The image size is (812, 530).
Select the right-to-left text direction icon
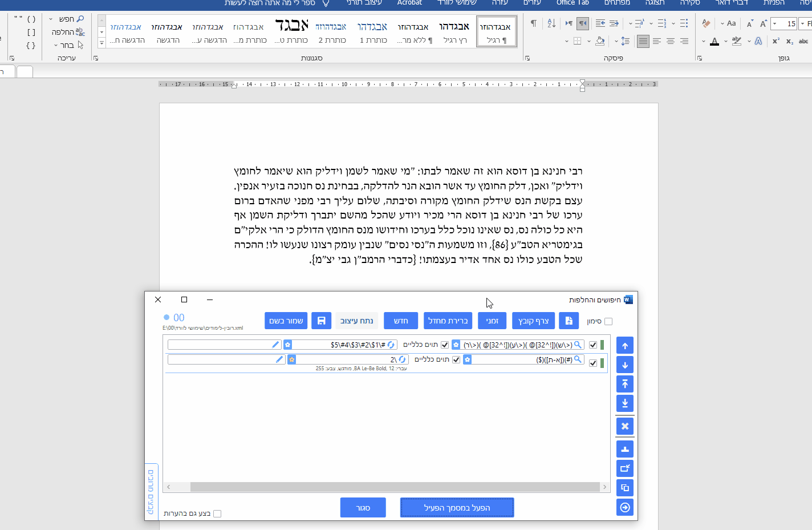tap(583, 25)
